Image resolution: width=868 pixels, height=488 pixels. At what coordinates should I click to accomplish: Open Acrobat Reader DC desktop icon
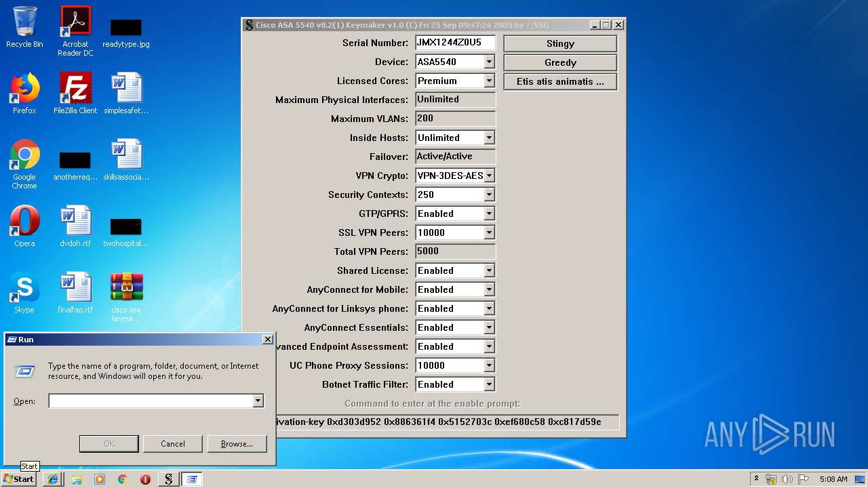click(x=75, y=31)
